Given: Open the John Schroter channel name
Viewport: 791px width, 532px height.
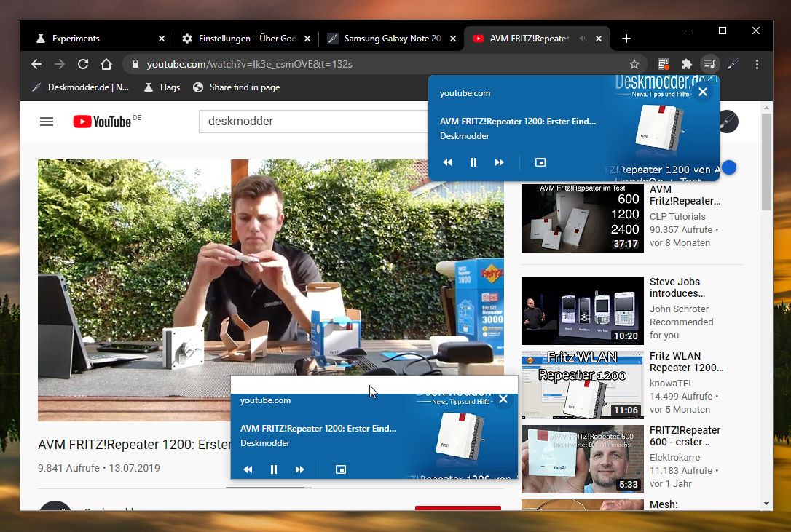Looking at the screenshot, I should point(679,309).
